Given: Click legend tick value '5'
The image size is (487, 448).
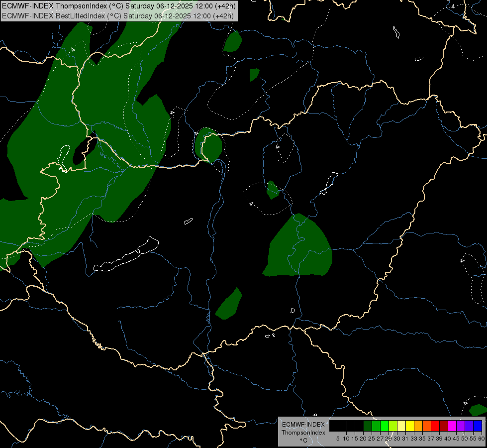Looking at the screenshot, I should pyautogui.click(x=338, y=439).
